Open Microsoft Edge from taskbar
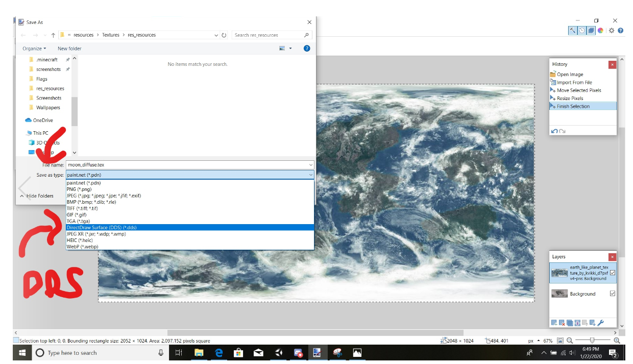The image size is (633, 364). click(x=218, y=353)
